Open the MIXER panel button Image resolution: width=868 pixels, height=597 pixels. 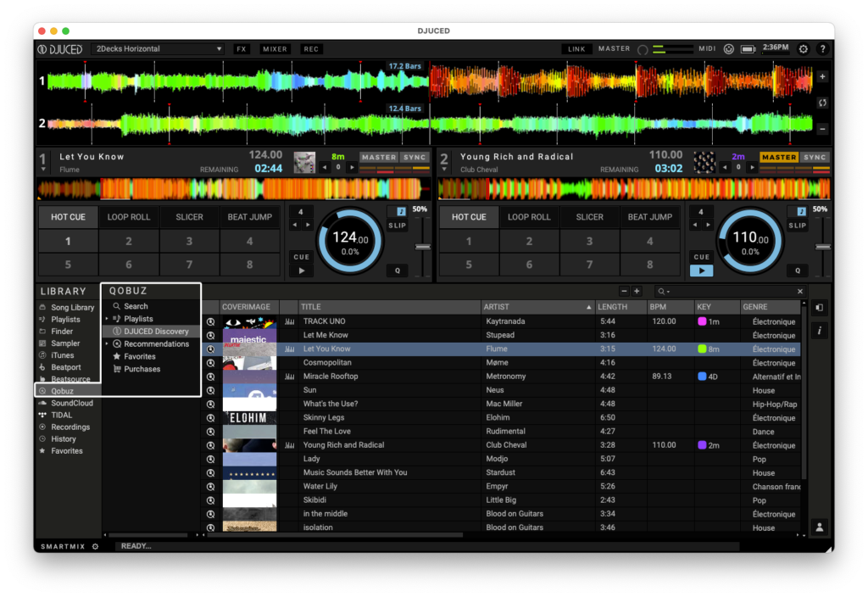click(x=275, y=49)
